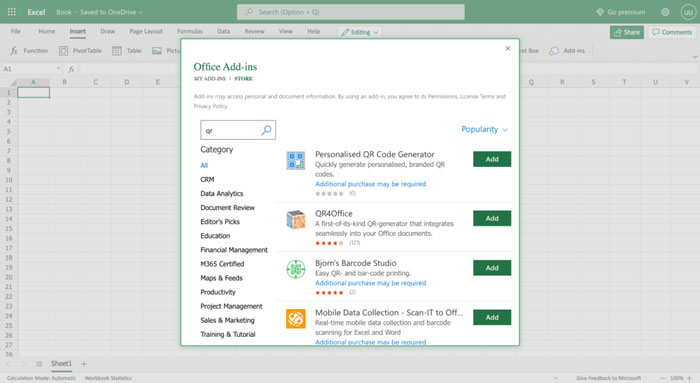Viewport: 700px width, 383px height.
Task: Add the QR4Office add-in
Action: (x=492, y=218)
